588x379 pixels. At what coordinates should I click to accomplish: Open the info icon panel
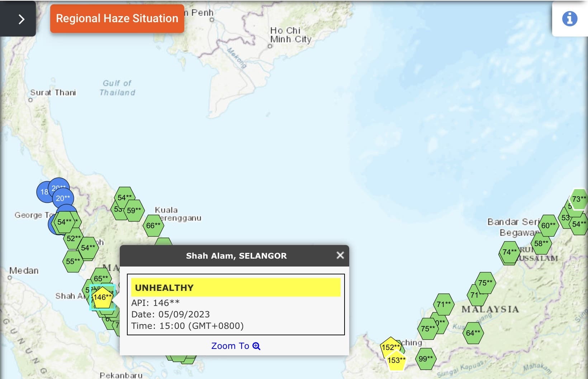pyautogui.click(x=570, y=19)
